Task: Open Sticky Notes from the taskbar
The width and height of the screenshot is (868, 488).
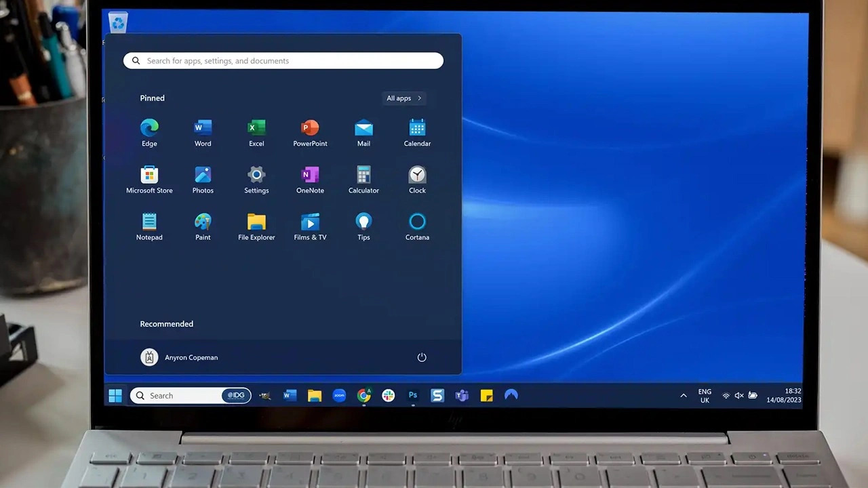Action: (x=487, y=395)
